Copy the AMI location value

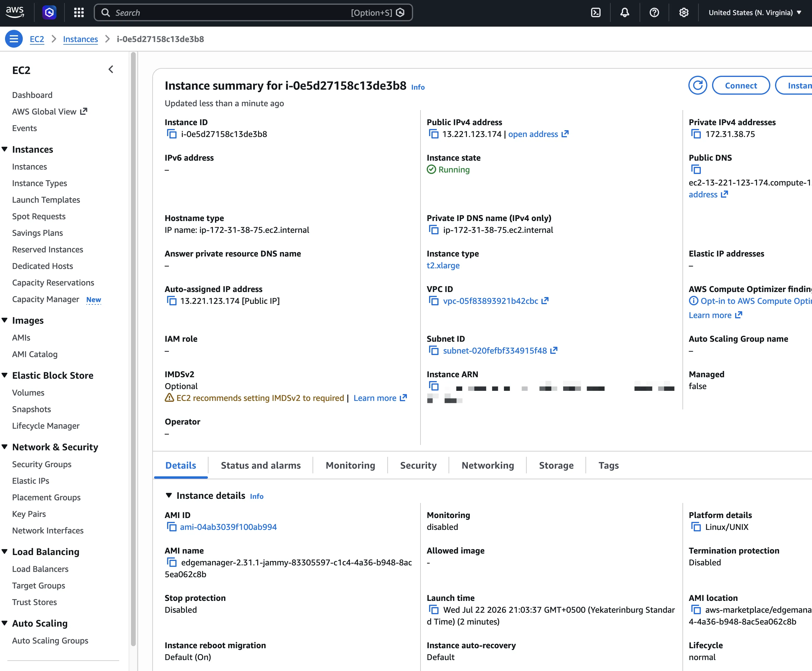click(x=696, y=609)
